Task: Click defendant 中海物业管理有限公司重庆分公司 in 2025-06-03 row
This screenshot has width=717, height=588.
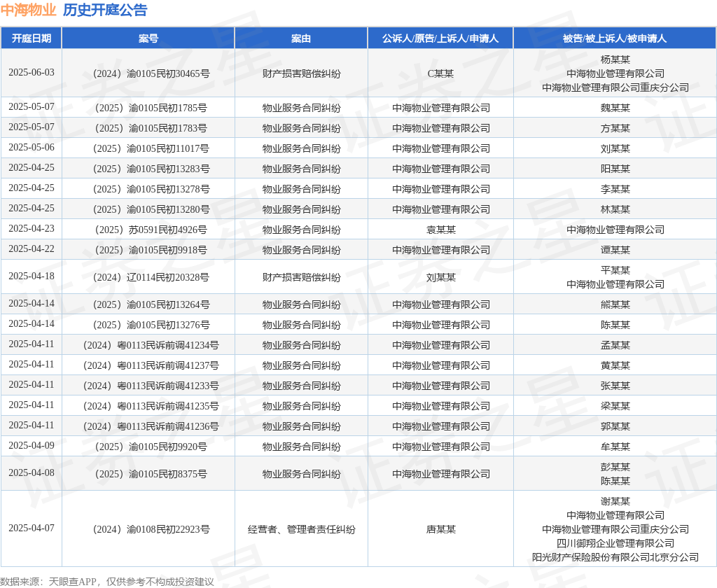Action: click(615, 87)
